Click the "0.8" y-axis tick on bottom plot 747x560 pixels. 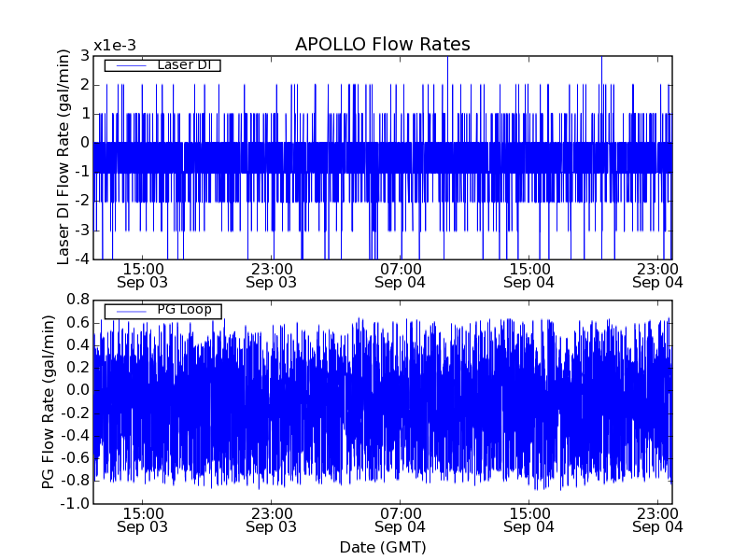[78, 300]
